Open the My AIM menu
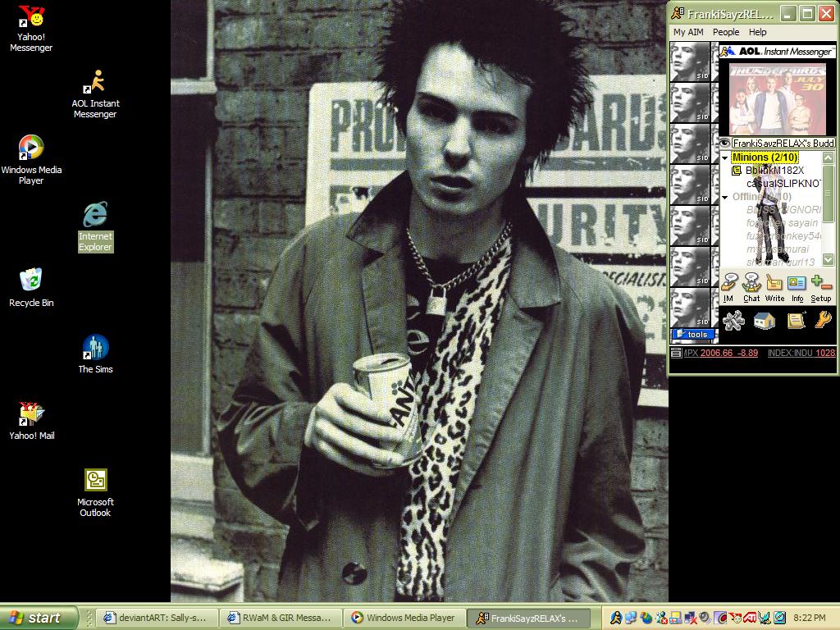Image resolution: width=840 pixels, height=630 pixels. click(x=689, y=32)
